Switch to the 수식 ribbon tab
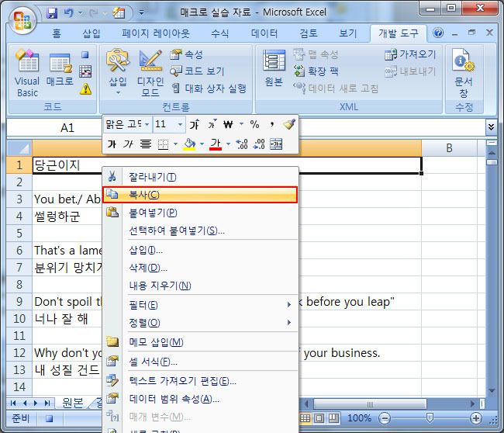 pos(220,33)
